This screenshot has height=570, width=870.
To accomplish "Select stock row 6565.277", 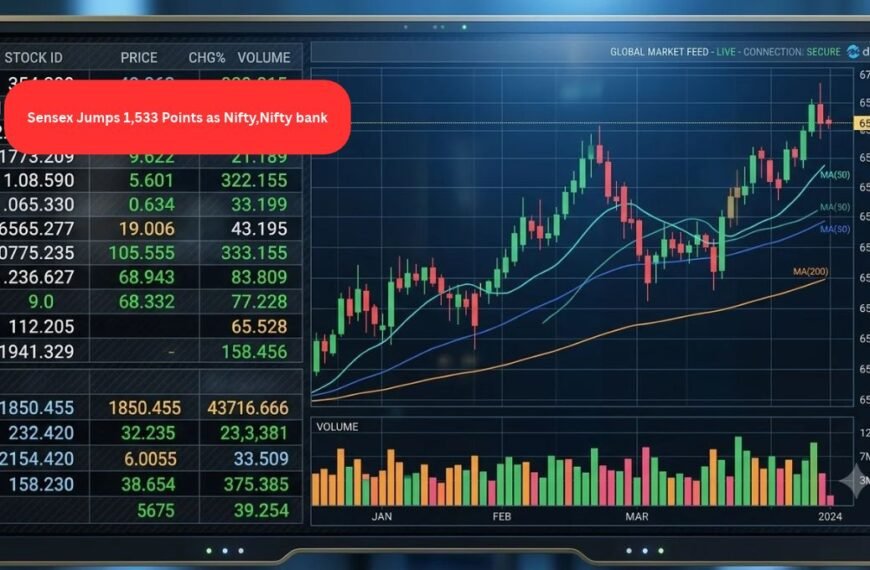I will 37,229.
